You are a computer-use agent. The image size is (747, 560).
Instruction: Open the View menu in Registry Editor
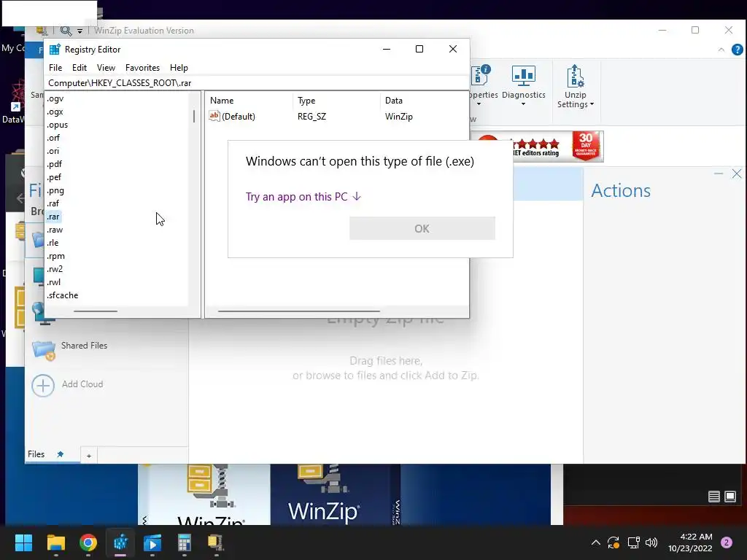click(x=106, y=68)
